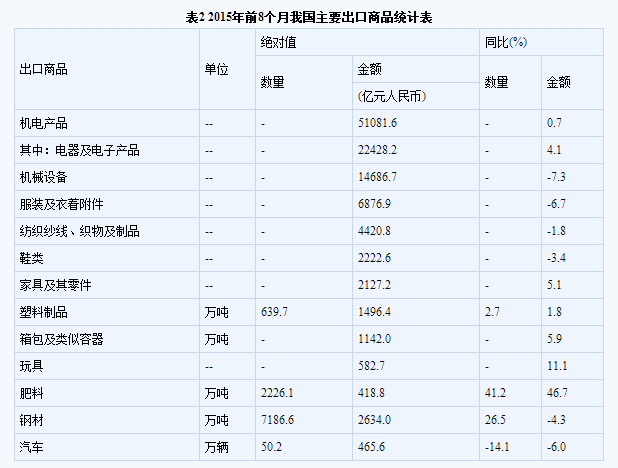Click the 家具及其零件 row label
Viewport: 618px width, 468px height.
click(x=56, y=285)
